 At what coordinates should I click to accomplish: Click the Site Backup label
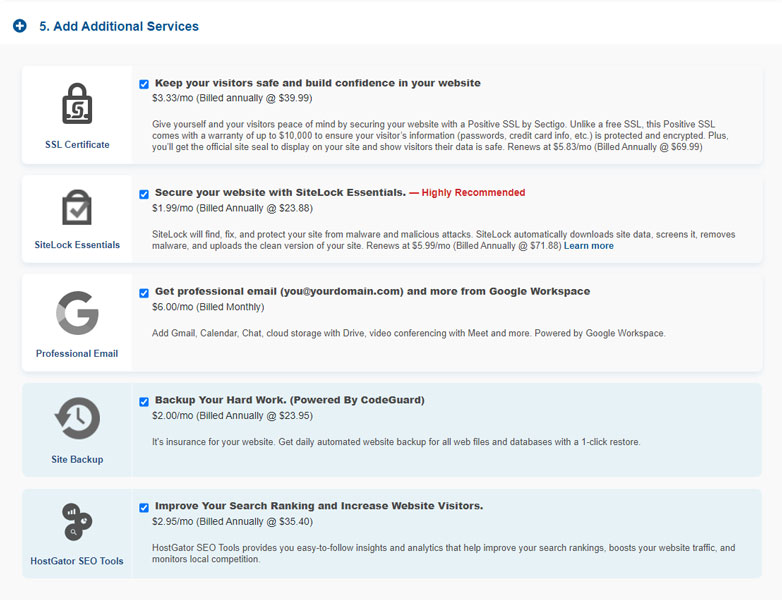[77, 459]
